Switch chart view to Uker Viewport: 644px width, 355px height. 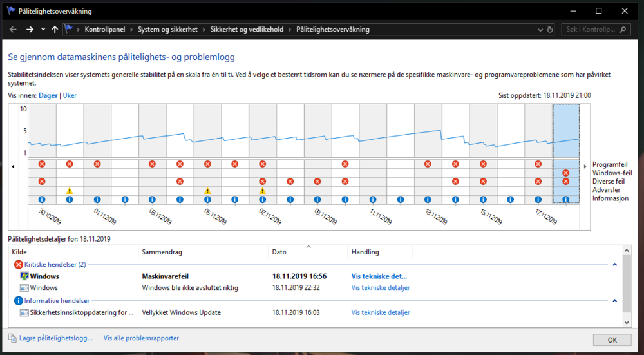click(x=70, y=95)
